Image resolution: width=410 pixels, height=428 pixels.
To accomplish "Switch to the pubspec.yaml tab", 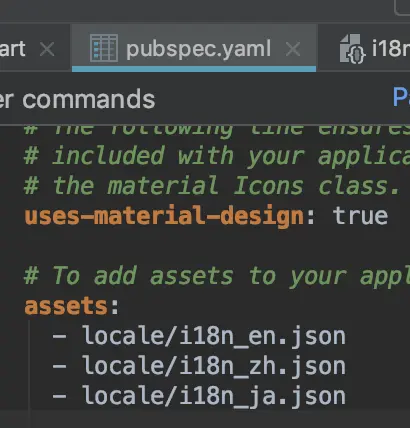I will [194, 48].
